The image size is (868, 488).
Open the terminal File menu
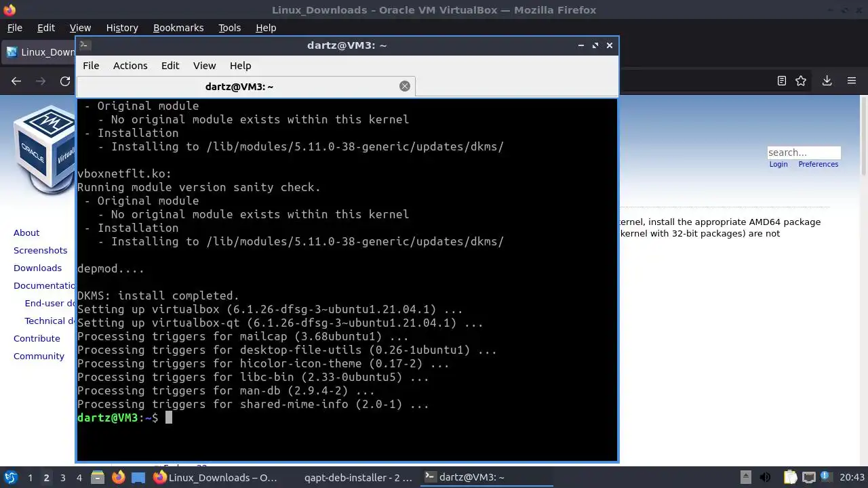(91, 66)
